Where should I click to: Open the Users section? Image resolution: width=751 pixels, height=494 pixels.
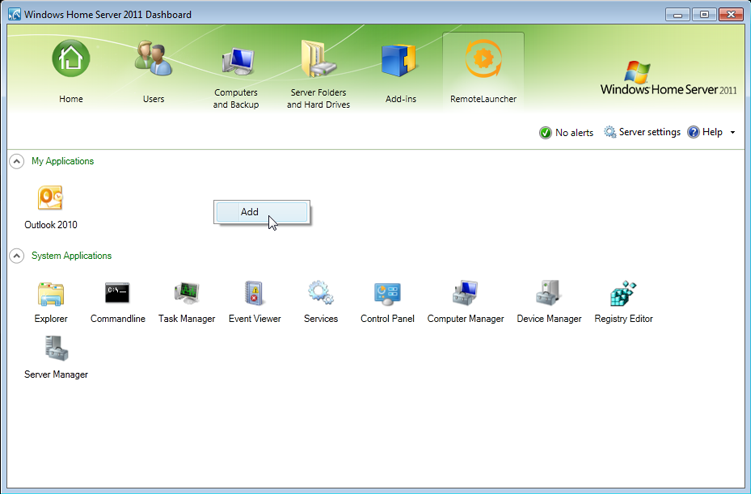pos(153,72)
